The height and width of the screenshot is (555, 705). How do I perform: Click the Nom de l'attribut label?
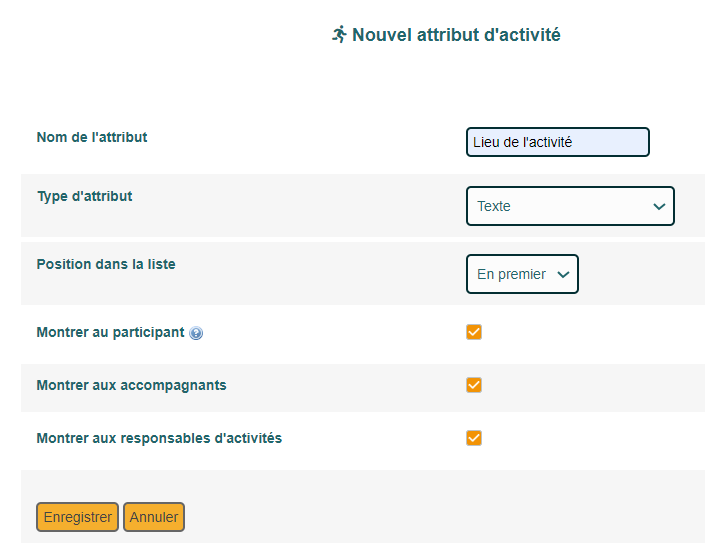pos(92,137)
